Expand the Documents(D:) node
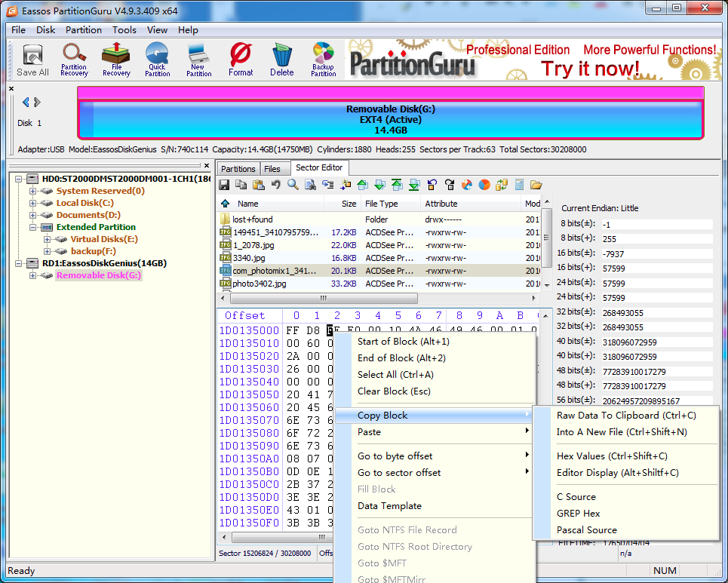Viewport: 728px width, 583px height. point(32,215)
